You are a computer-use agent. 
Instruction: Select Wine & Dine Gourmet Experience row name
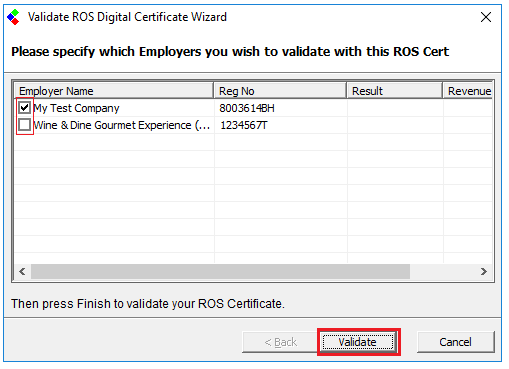(122, 125)
